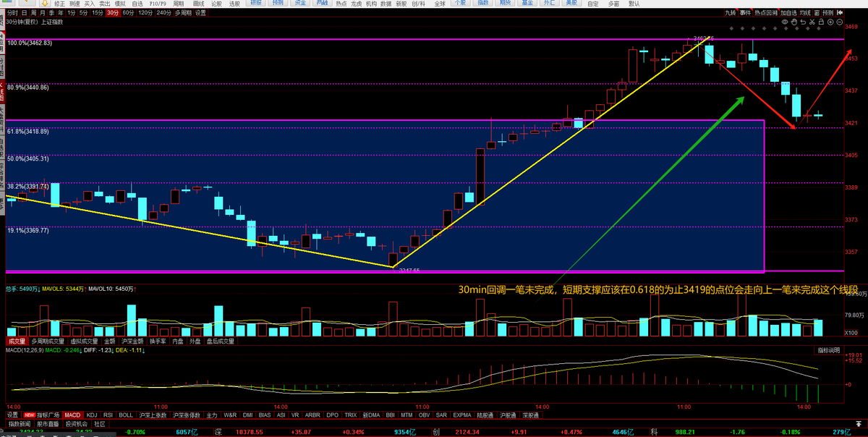Open the period 设置 settings next to 多周期

(x=200, y=13)
